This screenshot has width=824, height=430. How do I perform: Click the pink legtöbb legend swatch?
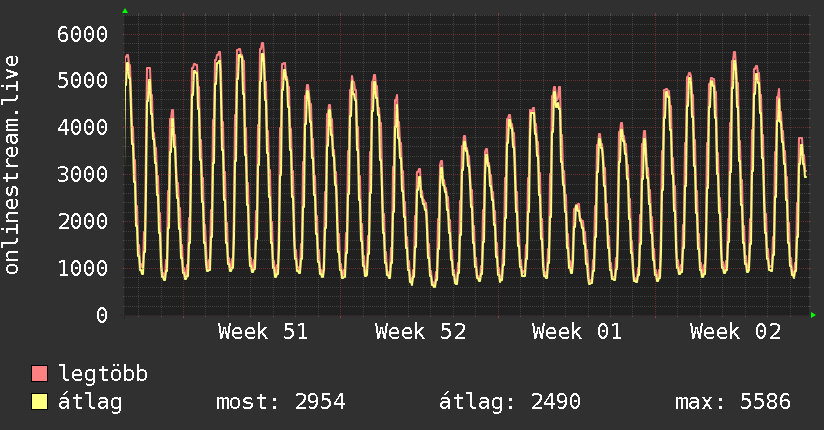[x=39, y=374]
